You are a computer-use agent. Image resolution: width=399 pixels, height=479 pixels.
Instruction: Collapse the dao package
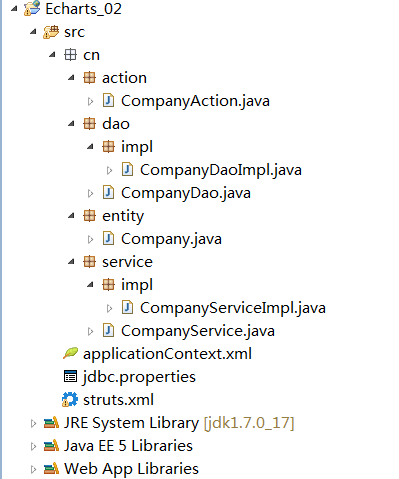click(71, 124)
